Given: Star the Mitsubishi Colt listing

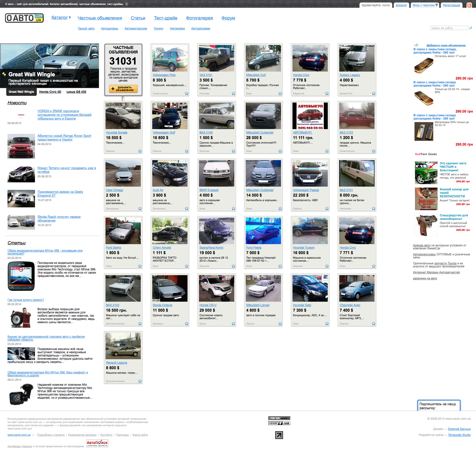Looking at the screenshot, I should [x=280, y=94].
